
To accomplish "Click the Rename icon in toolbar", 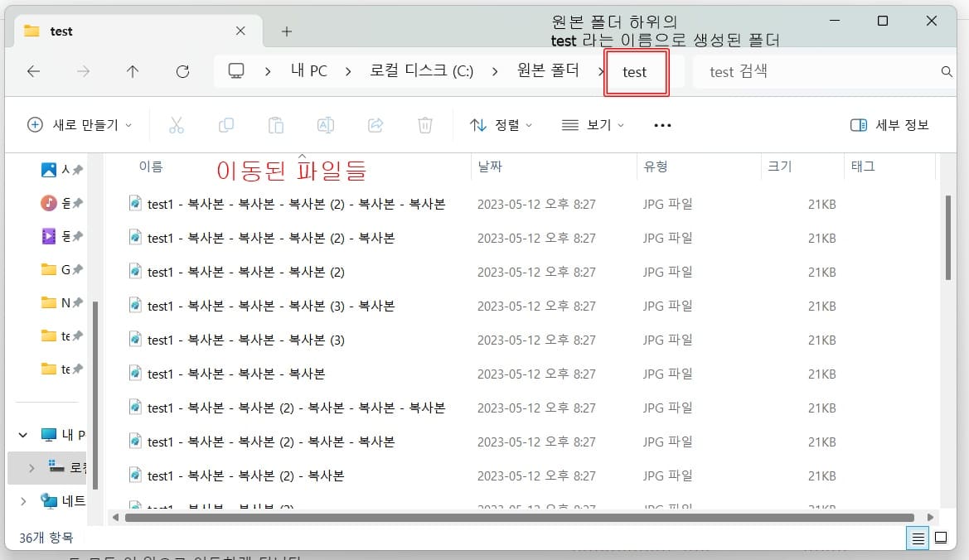I will pos(326,125).
